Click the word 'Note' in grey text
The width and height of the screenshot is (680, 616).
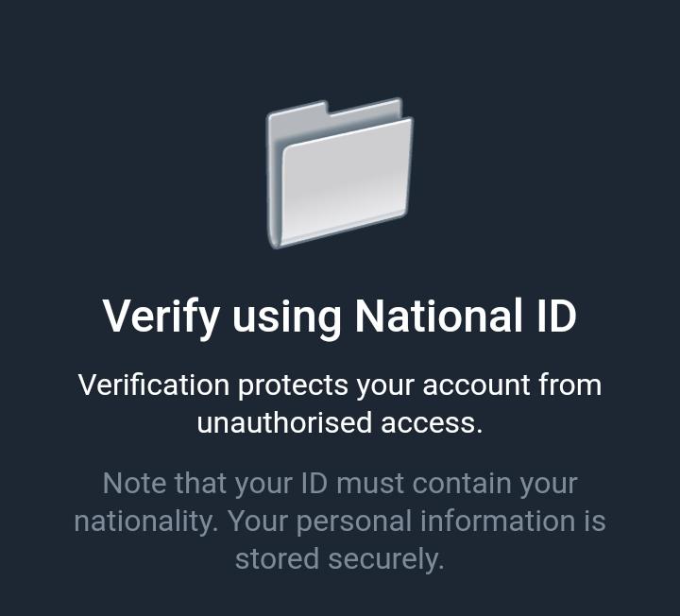tap(134, 483)
